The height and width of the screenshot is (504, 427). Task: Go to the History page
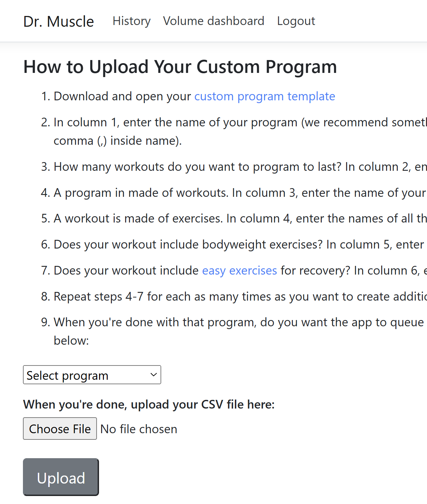(x=131, y=21)
